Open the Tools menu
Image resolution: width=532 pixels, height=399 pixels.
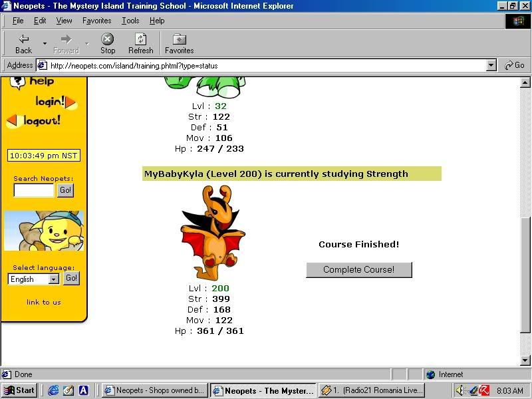(130, 21)
